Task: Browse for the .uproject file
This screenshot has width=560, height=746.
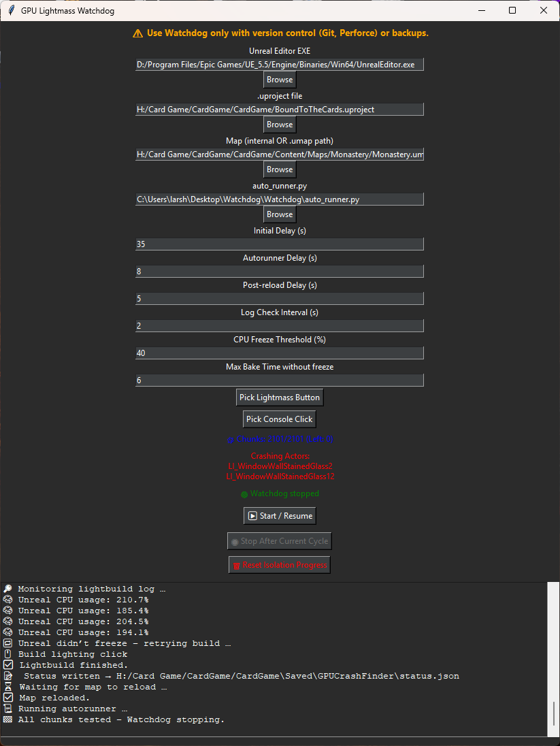Action: [280, 124]
